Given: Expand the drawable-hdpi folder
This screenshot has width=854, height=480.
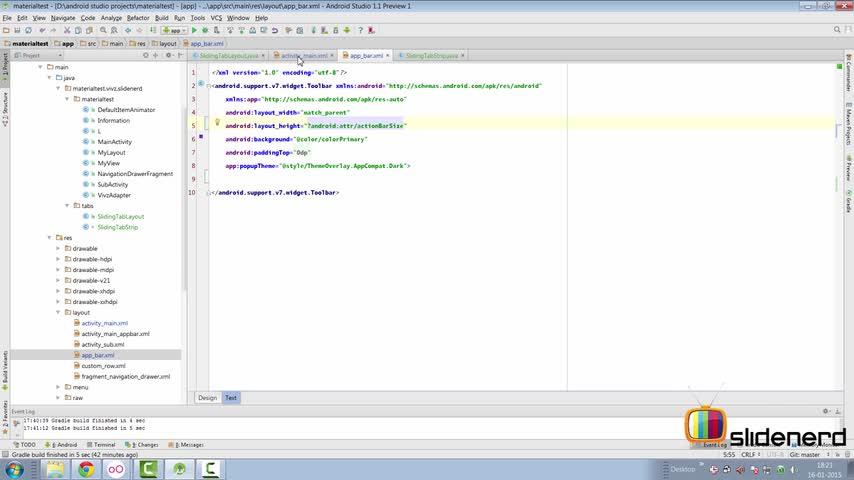Looking at the screenshot, I should (58, 259).
